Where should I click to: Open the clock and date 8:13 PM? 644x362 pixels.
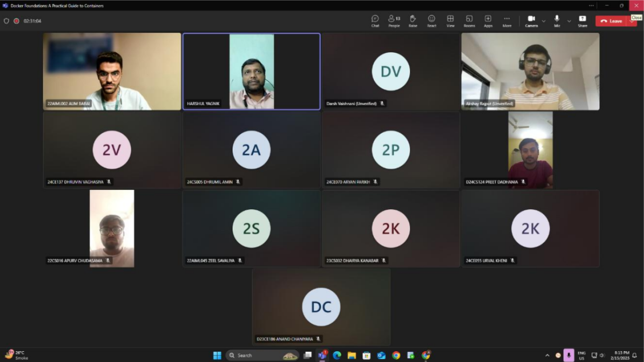pyautogui.click(x=621, y=355)
